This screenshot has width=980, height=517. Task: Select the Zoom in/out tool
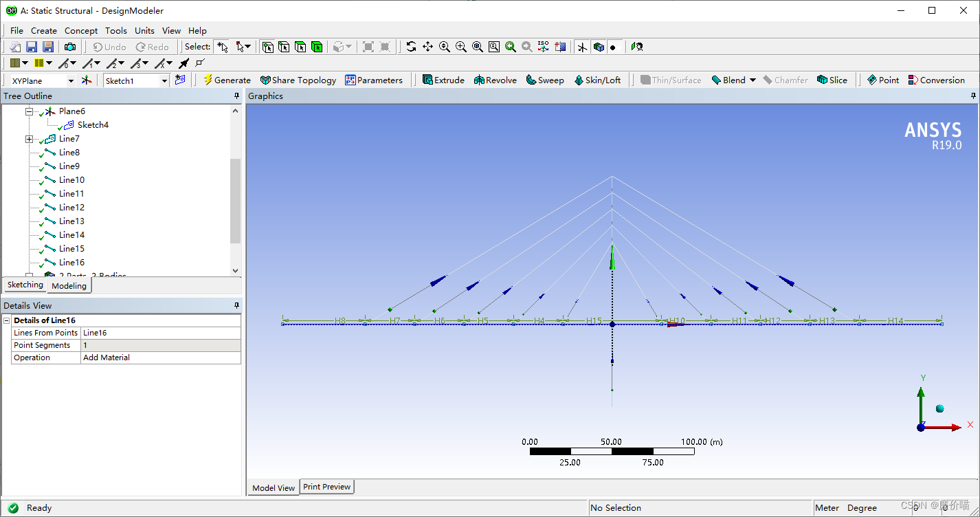click(444, 47)
